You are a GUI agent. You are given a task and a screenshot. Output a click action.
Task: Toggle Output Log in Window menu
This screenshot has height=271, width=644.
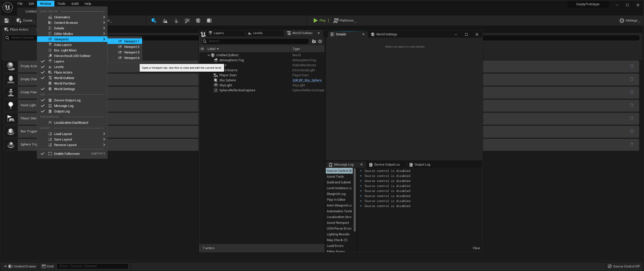[x=72, y=112]
